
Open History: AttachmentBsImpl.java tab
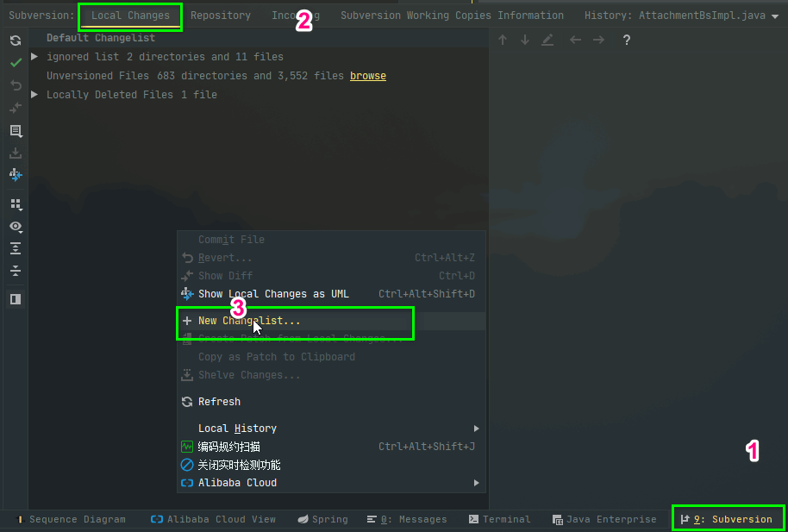pos(675,16)
